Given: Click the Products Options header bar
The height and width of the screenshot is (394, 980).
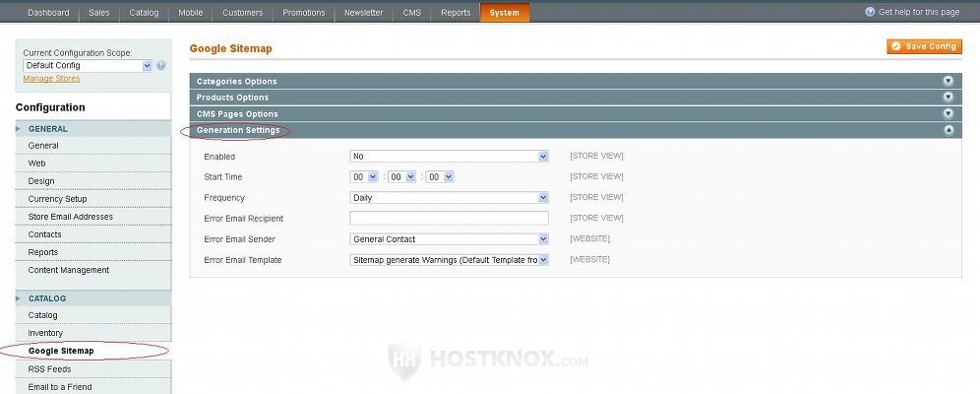Looking at the screenshot, I should click(576, 98).
